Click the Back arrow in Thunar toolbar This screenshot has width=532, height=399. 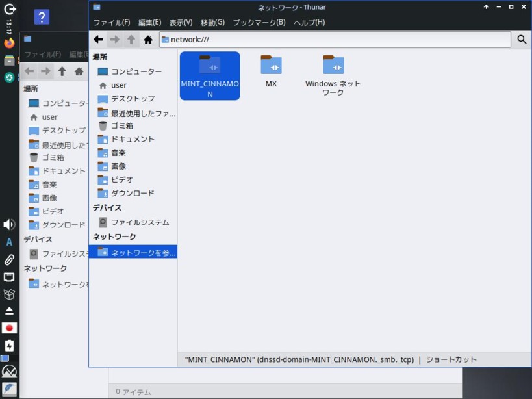click(x=98, y=40)
